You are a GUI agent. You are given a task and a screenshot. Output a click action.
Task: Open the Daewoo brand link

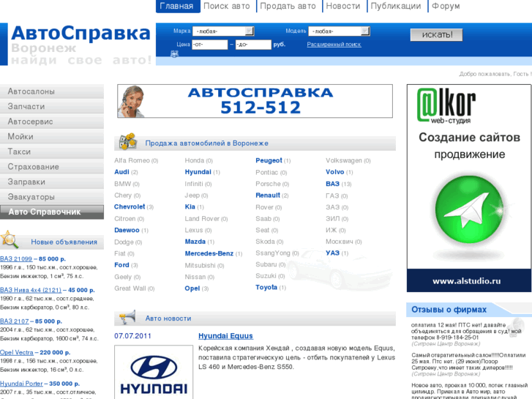[127, 230]
